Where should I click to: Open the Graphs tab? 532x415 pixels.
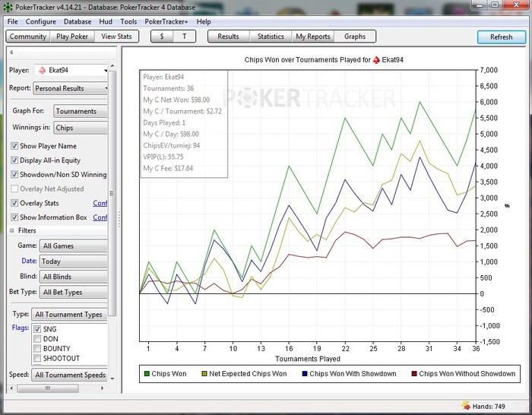(x=355, y=36)
